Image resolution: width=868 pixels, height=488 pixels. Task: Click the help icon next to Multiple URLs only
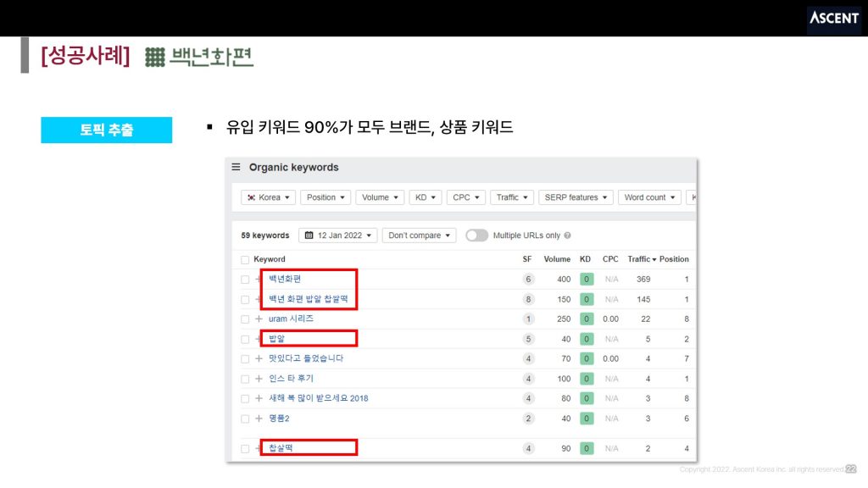click(x=567, y=236)
